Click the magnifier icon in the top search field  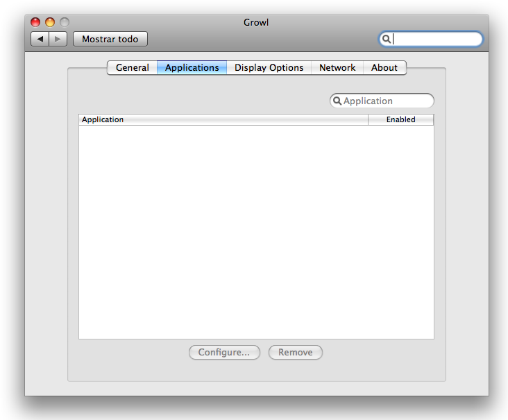[x=386, y=39]
